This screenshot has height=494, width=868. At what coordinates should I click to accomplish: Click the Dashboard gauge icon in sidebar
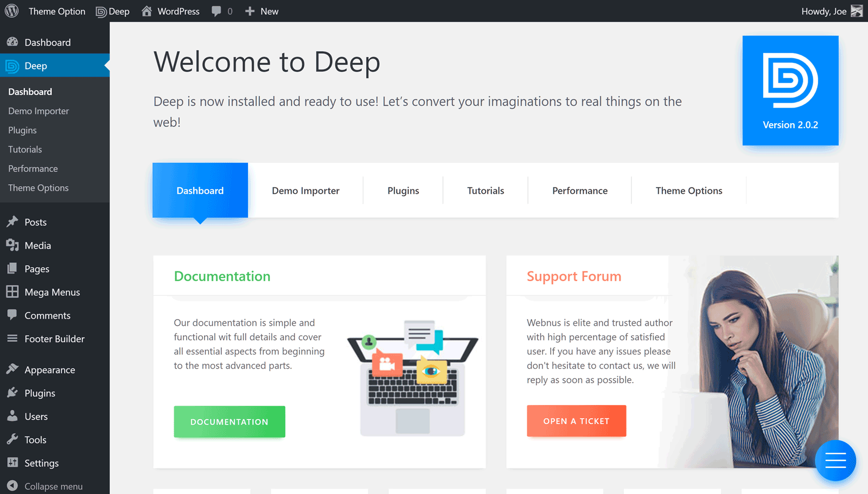(x=12, y=42)
